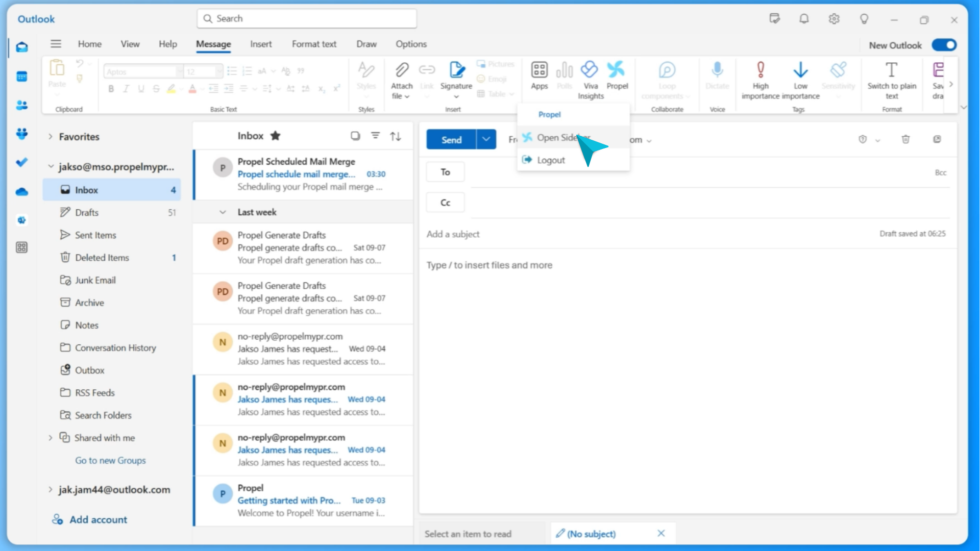Open the Attach file dropdown
Screen dimensions: 980x551
click(x=407, y=96)
